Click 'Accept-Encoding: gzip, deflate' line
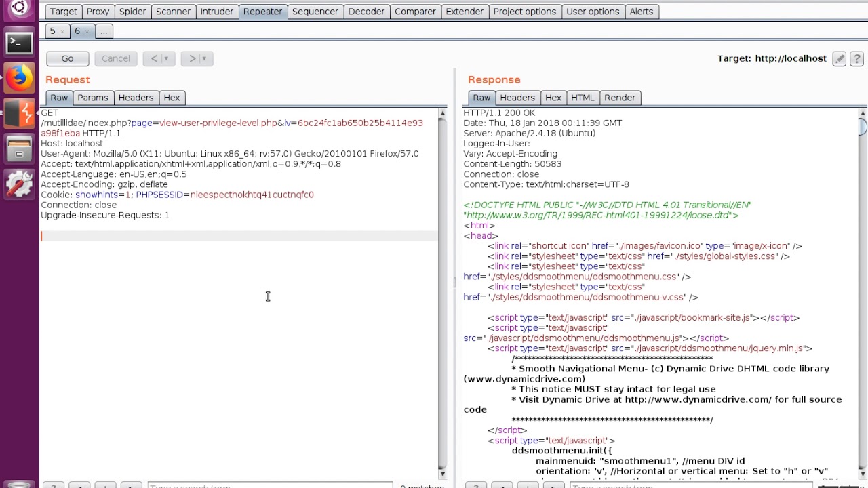The height and width of the screenshot is (488, 868). coord(104,184)
